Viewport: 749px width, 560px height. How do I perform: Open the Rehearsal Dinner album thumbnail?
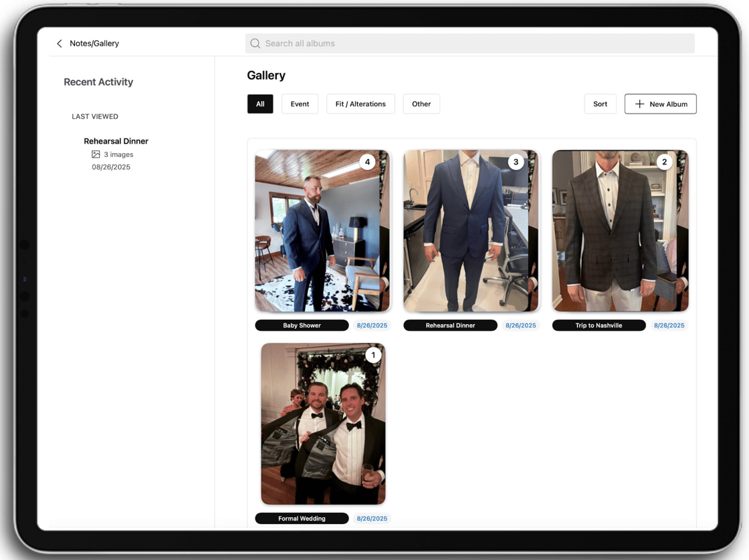(471, 231)
